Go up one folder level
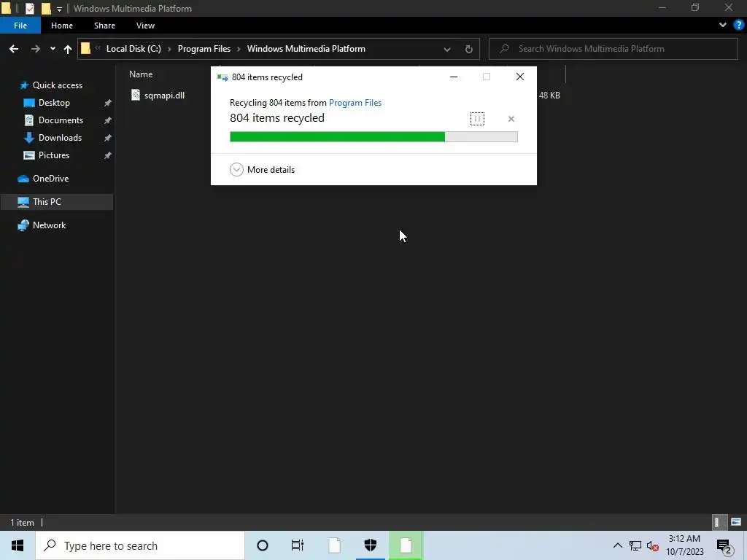Screen dimensions: 747x560 click(x=68, y=49)
